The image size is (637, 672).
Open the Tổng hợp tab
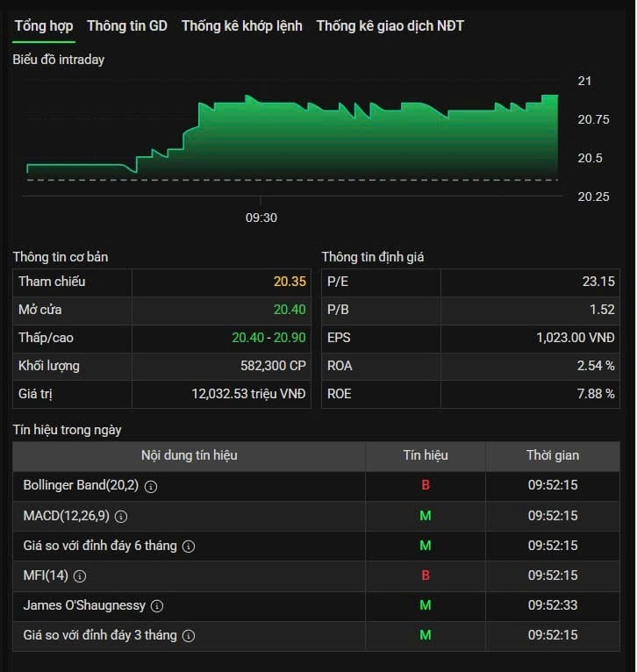point(44,26)
